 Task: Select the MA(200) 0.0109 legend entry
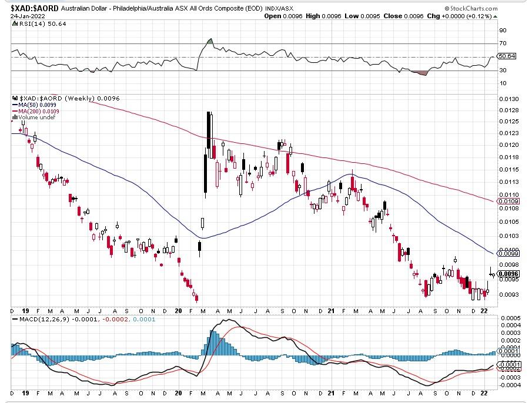(36, 111)
